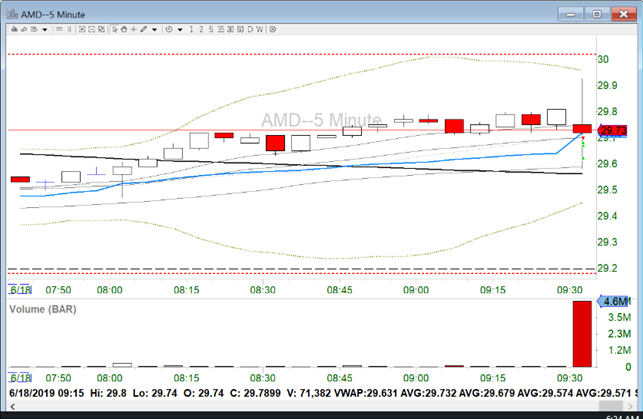This screenshot has height=419, width=643.
Task: Open dropdown arrow next to clock icon
Action: pyautogui.click(x=181, y=29)
